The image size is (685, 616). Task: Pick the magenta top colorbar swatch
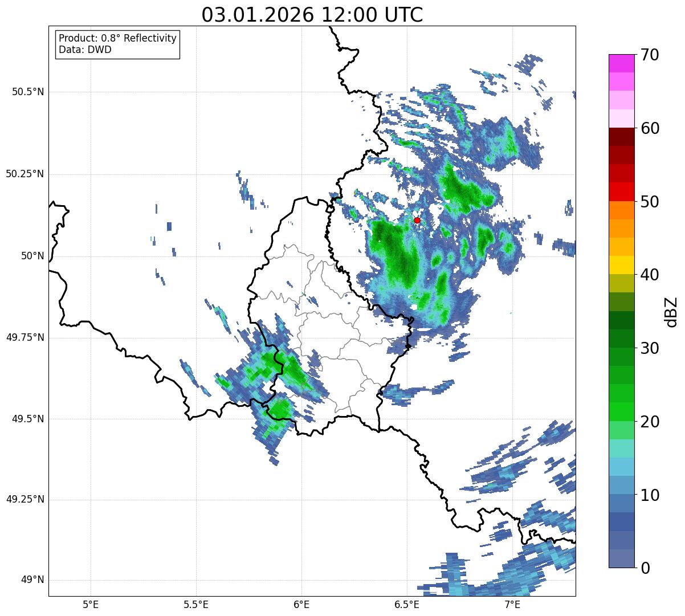pos(621,63)
